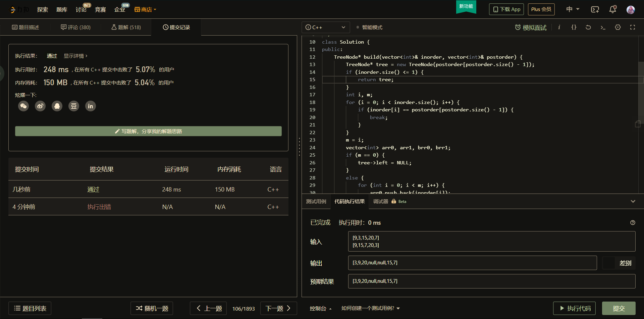Open user avatar menu
Screen dimensions: 644x319
pyautogui.click(x=631, y=10)
